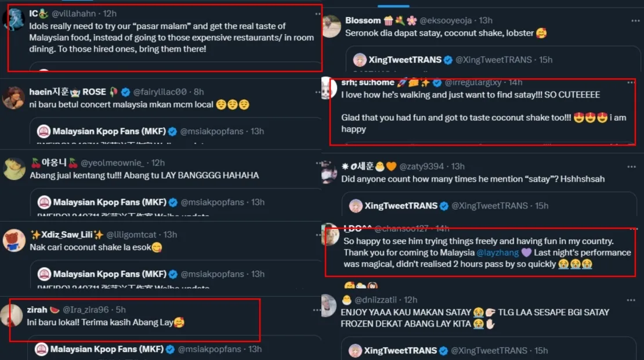Viewport: 644px width, 360px height.
Task: Open the @villahahn profile handle
Action: point(75,13)
